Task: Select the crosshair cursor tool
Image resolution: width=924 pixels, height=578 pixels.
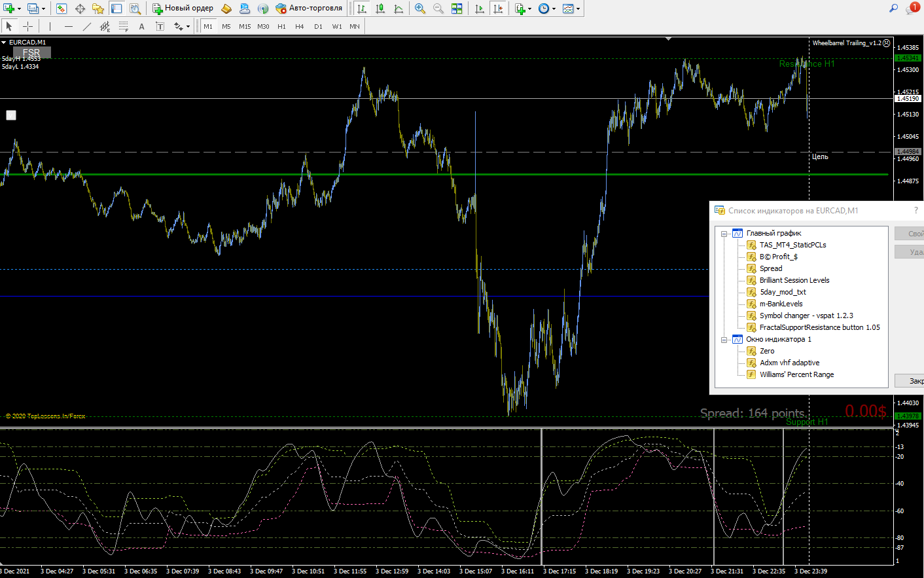Action: tap(27, 26)
